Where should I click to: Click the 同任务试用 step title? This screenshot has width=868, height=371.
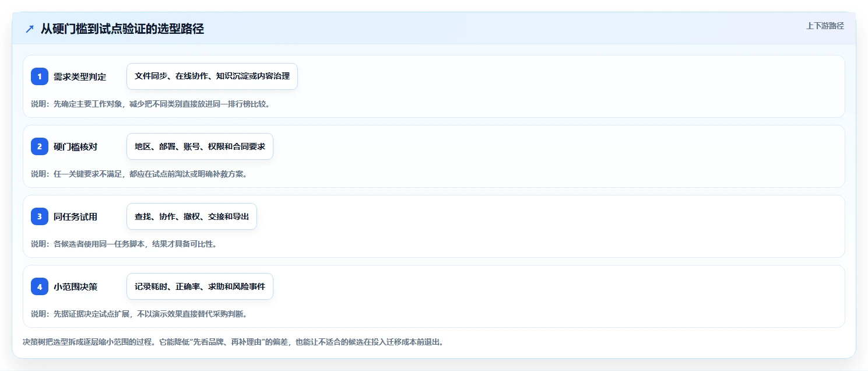click(75, 216)
